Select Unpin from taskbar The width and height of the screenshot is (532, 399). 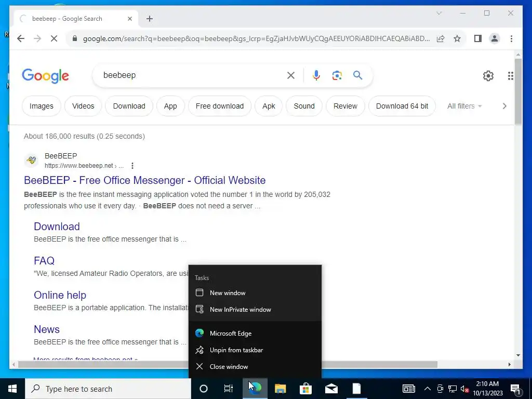click(x=255, y=350)
